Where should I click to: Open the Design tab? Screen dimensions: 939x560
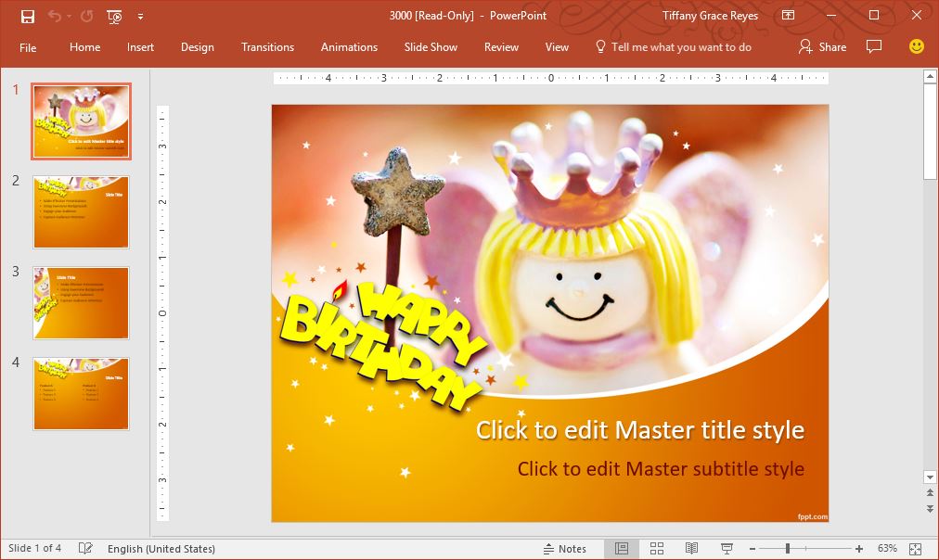(x=197, y=47)
